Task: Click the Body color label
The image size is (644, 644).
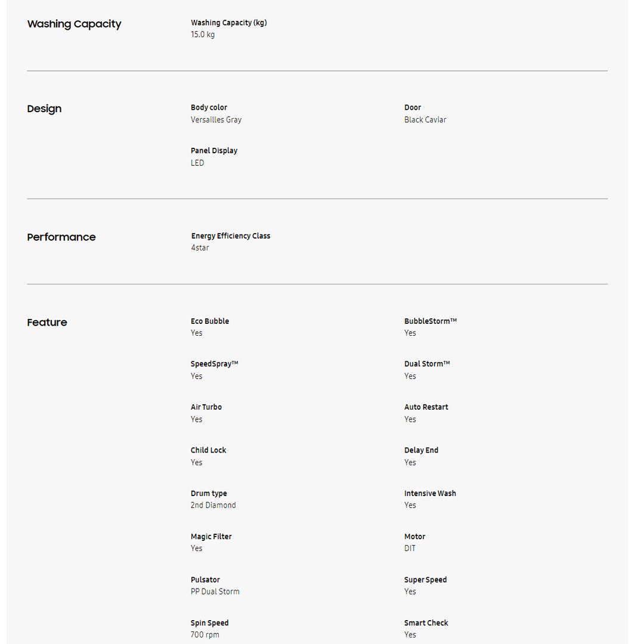Action: (209, 107)
